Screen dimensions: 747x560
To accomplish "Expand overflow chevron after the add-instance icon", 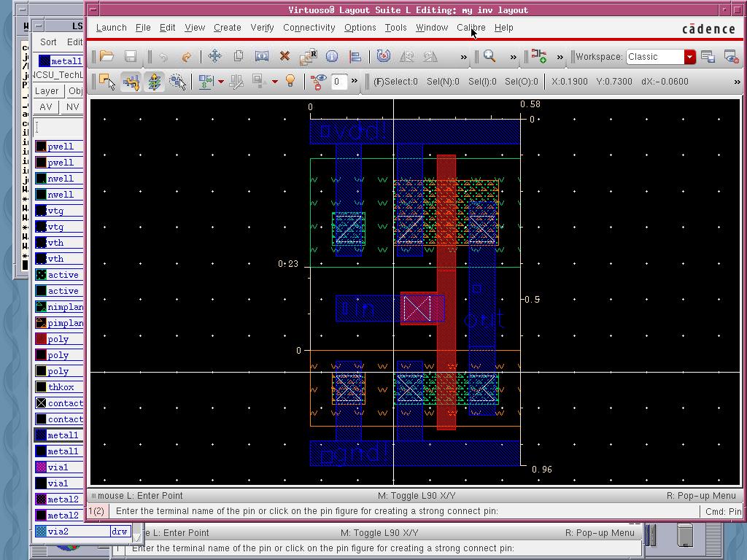I will pos(560,57).
